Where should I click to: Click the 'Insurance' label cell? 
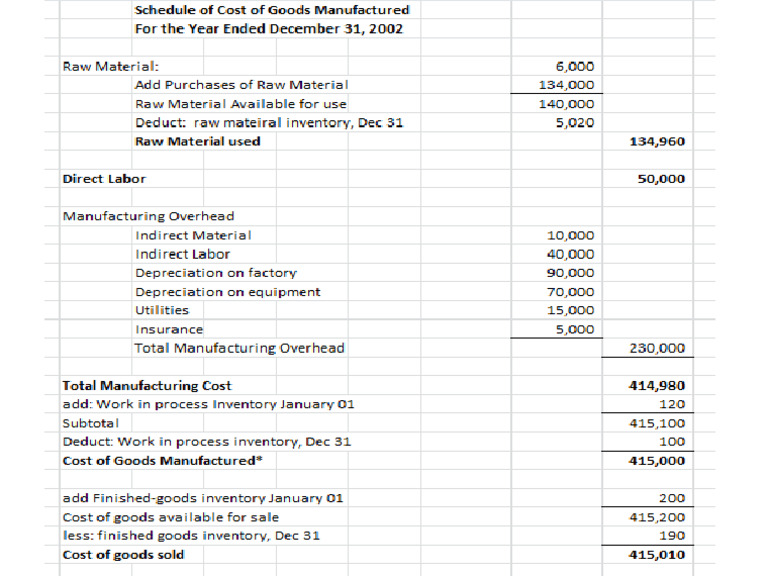point(169,330)
